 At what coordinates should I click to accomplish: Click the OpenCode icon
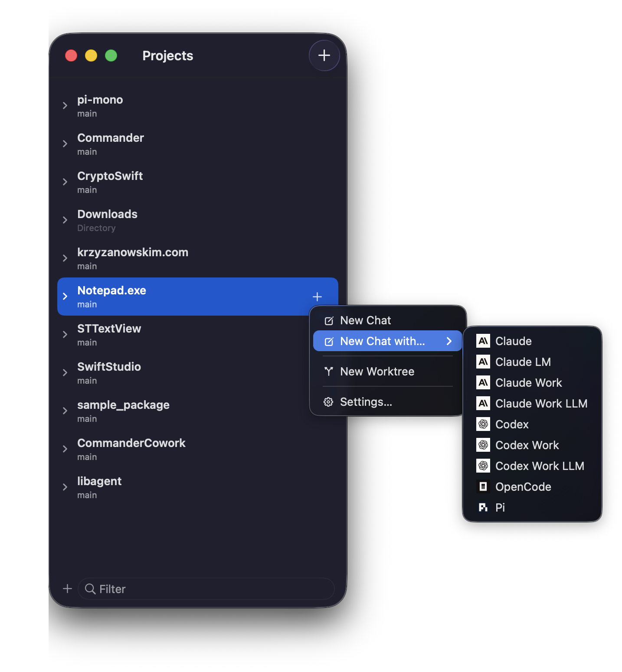point(483,486)
